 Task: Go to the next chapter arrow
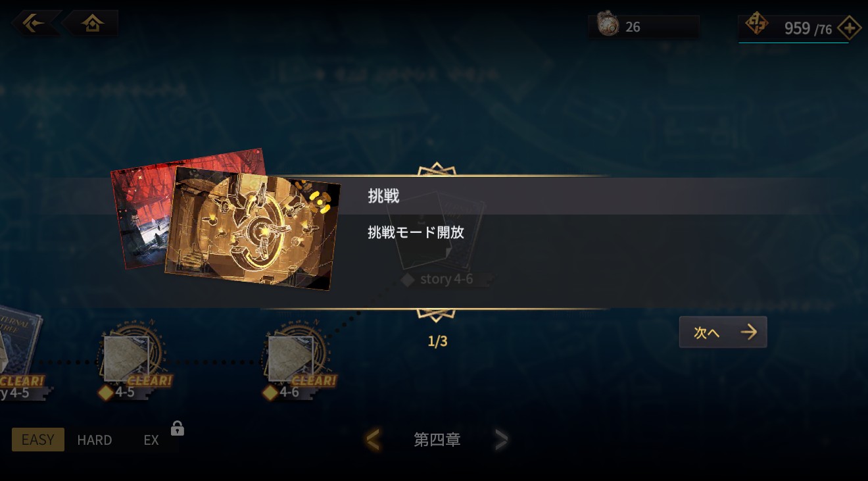coord(501,439)
